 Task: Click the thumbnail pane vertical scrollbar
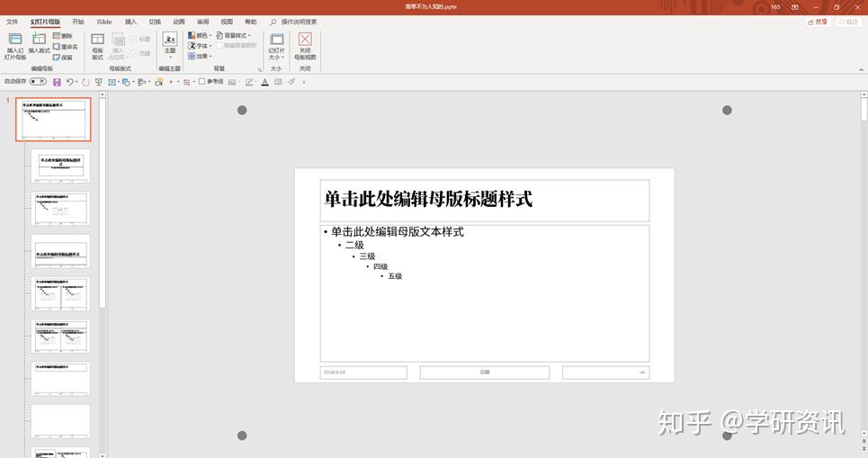(102, 202)
